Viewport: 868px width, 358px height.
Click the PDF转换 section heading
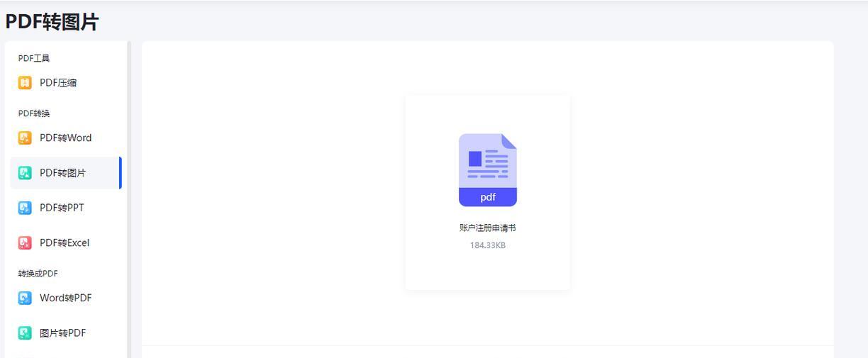point(34,113)
